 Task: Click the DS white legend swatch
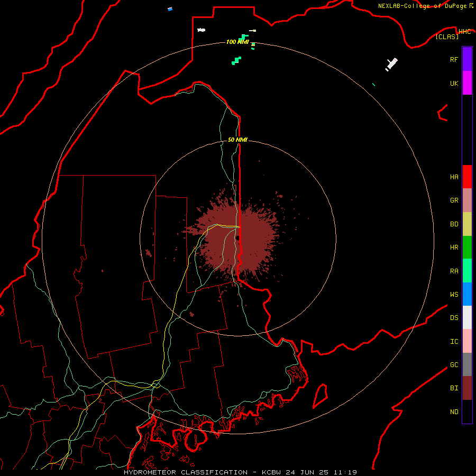point(467,317)
